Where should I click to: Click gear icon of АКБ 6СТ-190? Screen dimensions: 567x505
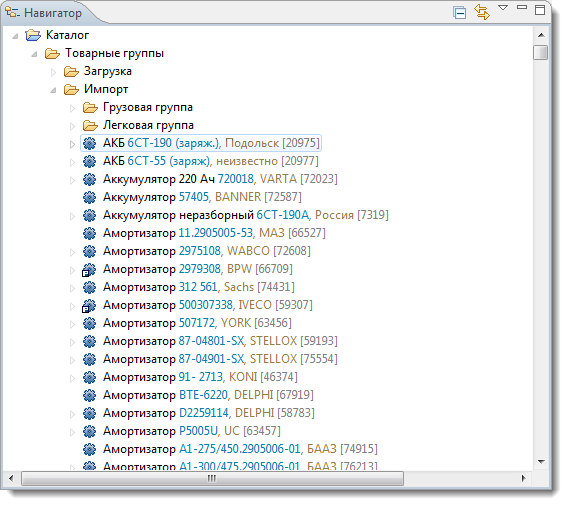pos(89,144)
